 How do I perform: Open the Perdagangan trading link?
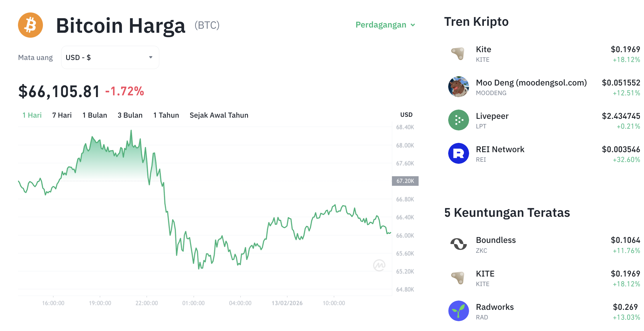pos(381,25)
